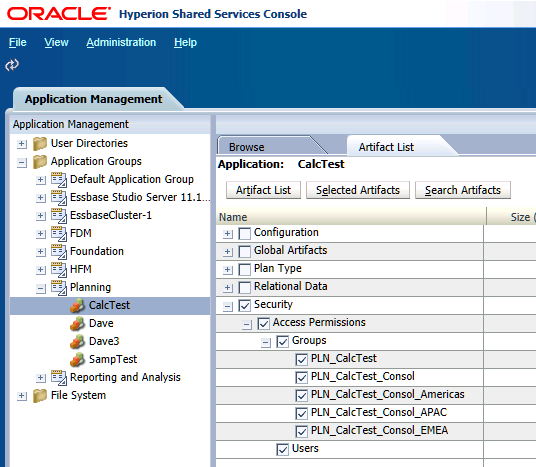536x467 pixels.
Task: Click the Selected Artifacts button
Action: [358, 190]
